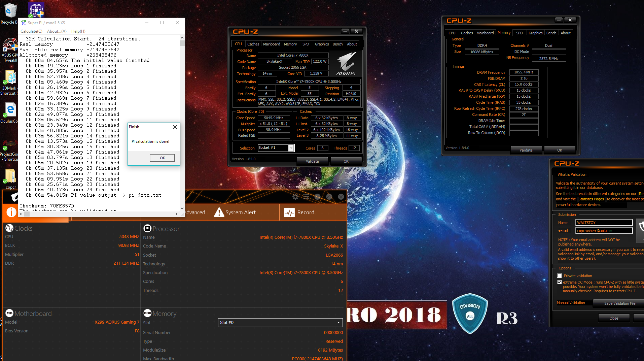Click Super PI scroll-up arrow
Image resolution: width=644 pixels, height=361 pixels.
pyautogui.click(x=182, y=38)
